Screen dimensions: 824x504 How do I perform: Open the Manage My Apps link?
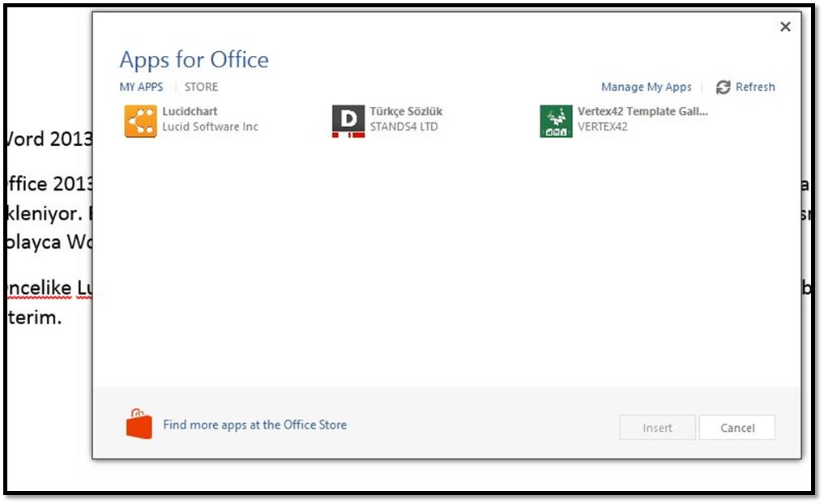click(646, 88)
